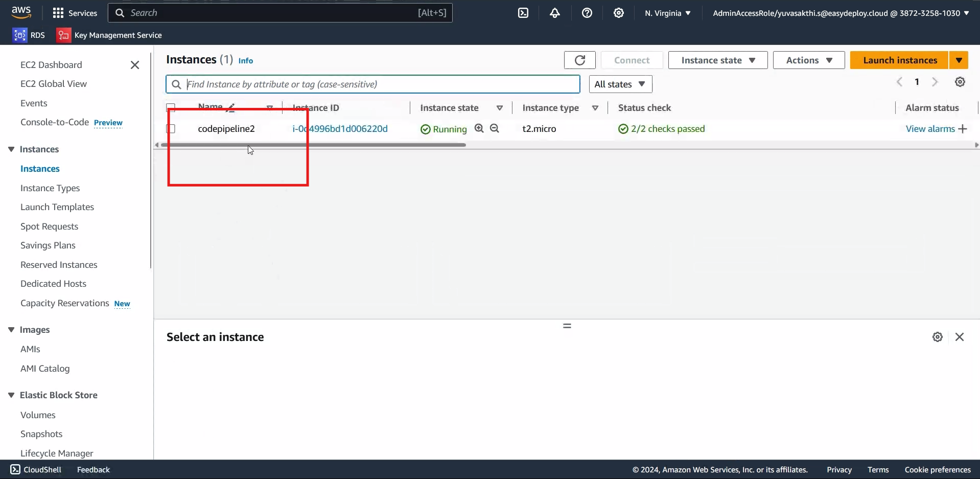980x479 pixels.
Task: Open the All states filter dropdown
Action: click(x=620, y=84)
